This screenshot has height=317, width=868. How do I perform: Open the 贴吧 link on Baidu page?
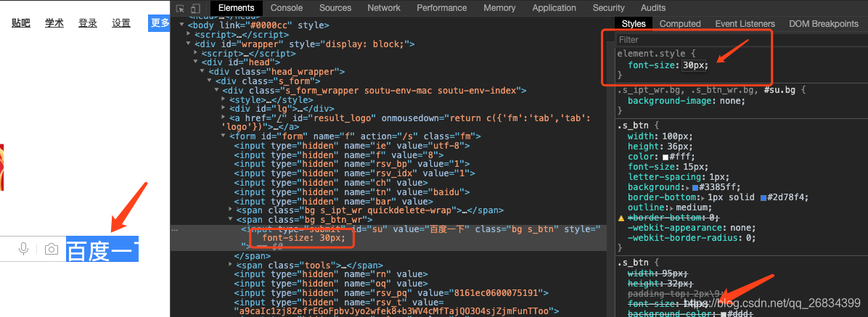pos(21,22)
